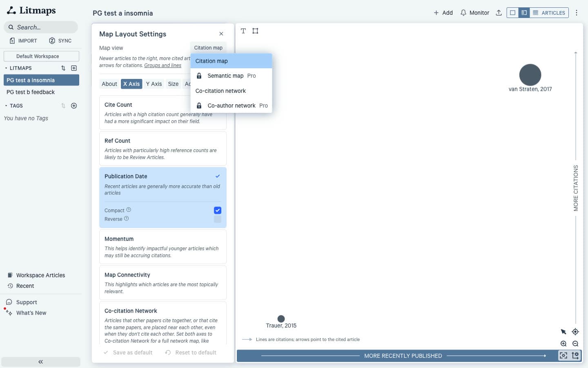The height and width of the screenshot is (368, 588).
Task: Uncheck the Compact checkbox
Action: click(218, 210)
